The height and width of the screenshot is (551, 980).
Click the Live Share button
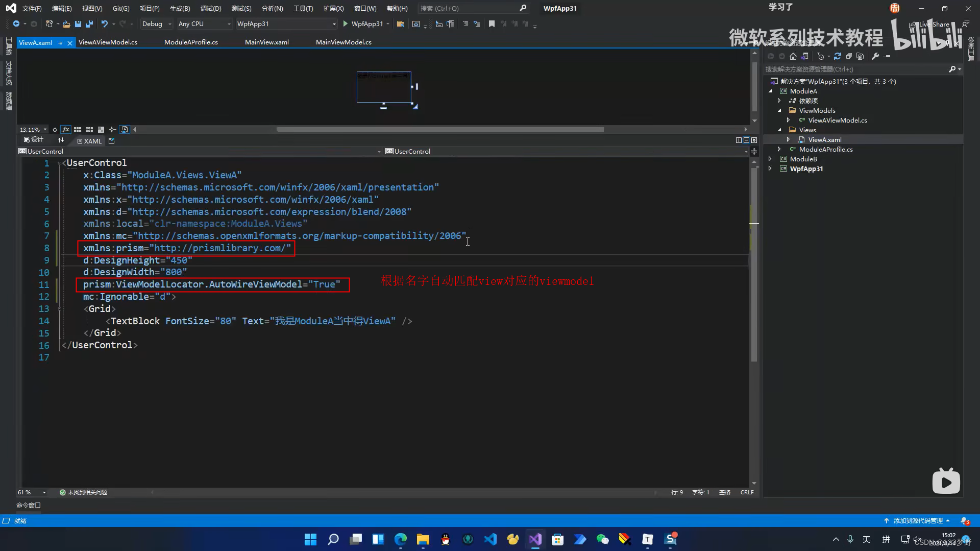point(929,25)
